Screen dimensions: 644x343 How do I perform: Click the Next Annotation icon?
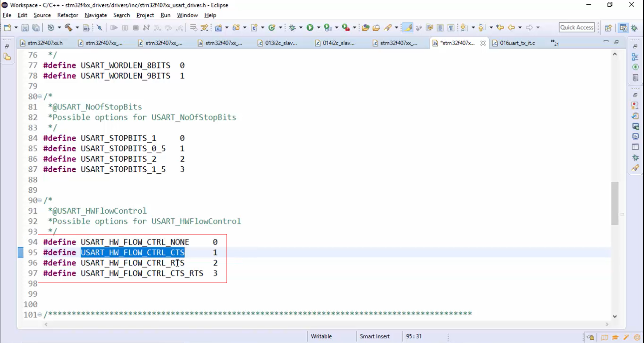coord(464,28)
